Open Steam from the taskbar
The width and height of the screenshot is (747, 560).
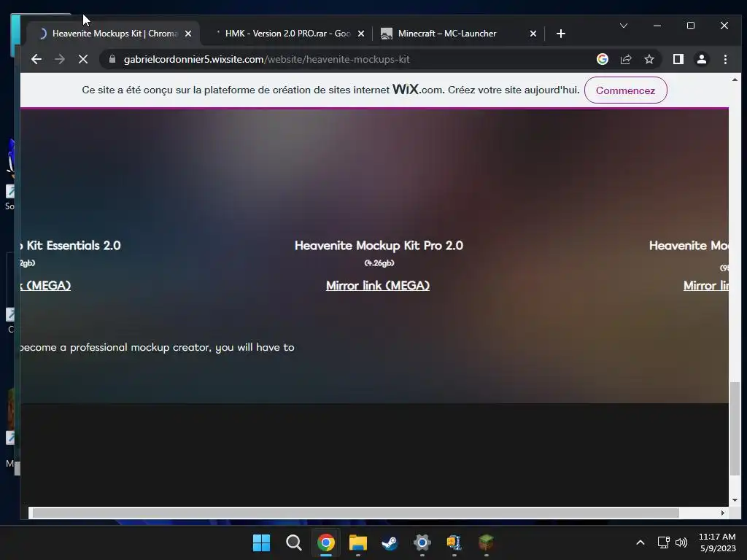point(390,542)
